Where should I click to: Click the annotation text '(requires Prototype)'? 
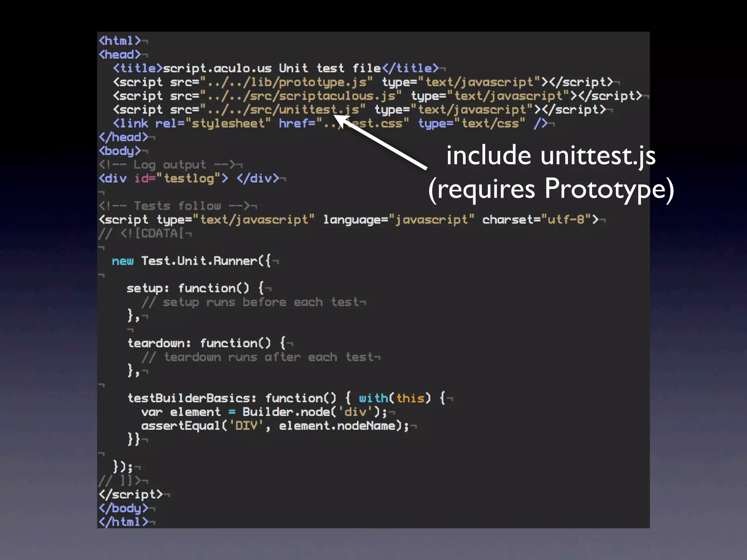tap(551, 190)
